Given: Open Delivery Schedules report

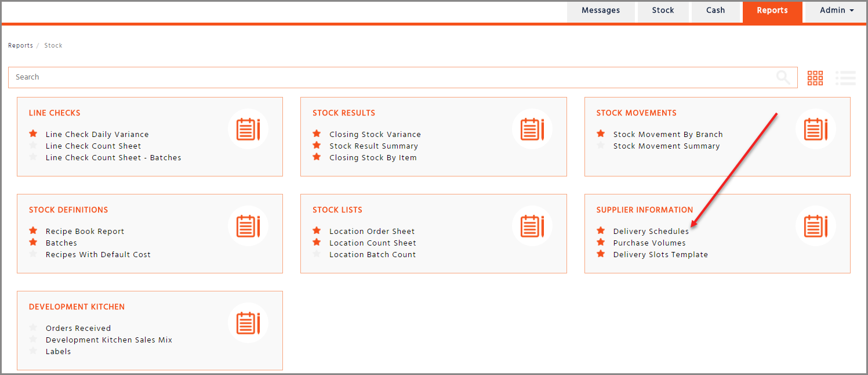Looking at the screenshot, I should pyautogui.click(x=651, y=231).
